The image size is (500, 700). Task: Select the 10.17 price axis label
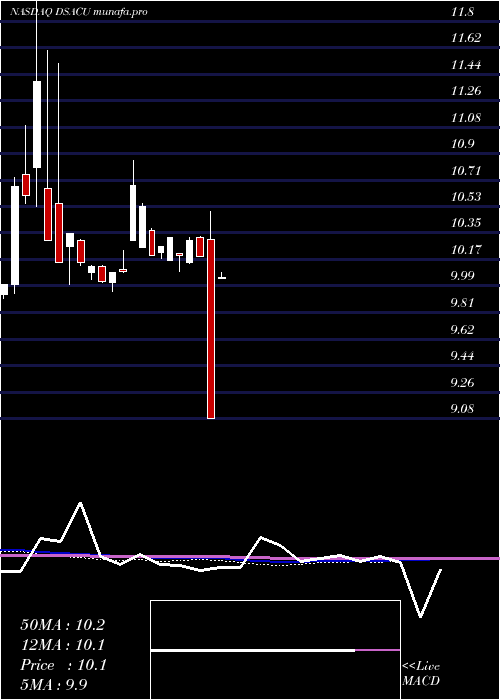pos(466,250)
